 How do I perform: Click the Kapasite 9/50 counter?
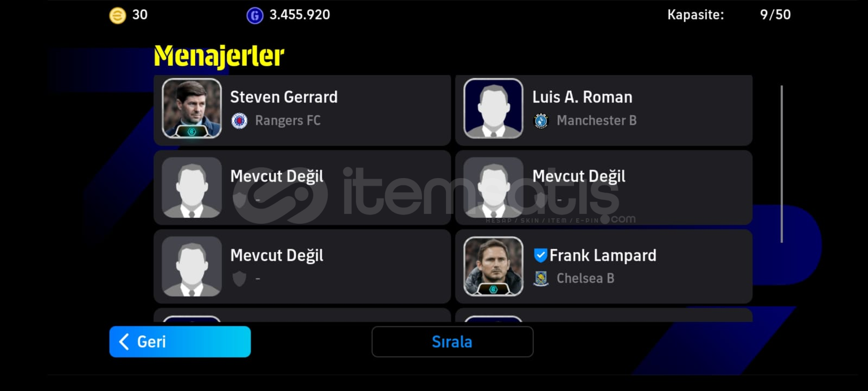coord(729,15)
